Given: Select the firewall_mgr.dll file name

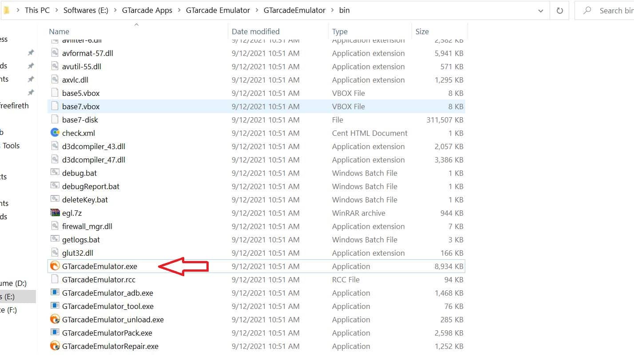Looking at the screenshot, I should coord(87,226).
